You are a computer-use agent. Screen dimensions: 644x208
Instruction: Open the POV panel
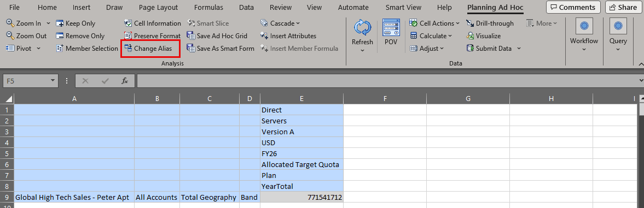391,32
